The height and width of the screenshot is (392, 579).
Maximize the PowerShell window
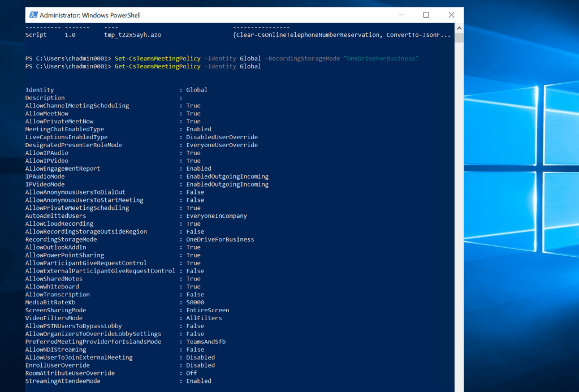426,15
